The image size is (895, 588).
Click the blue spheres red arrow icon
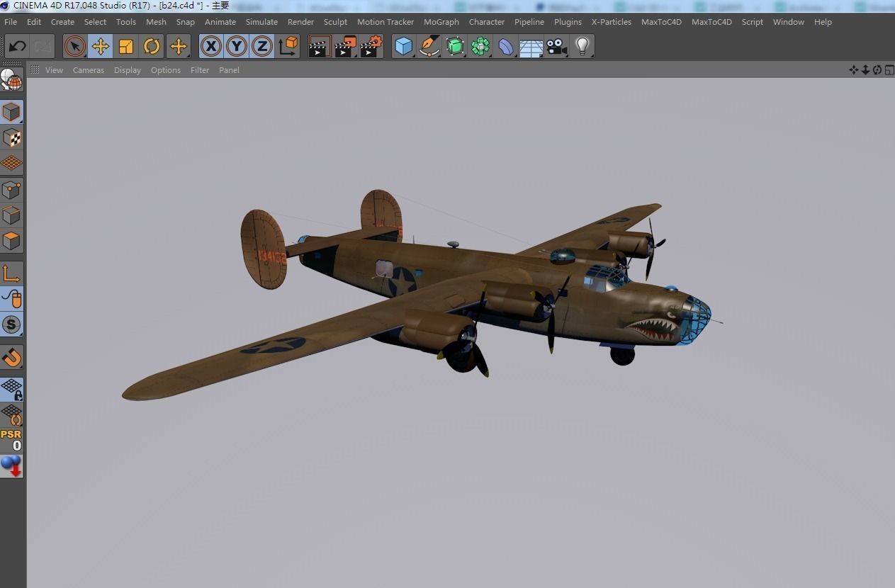coord(11,465)
